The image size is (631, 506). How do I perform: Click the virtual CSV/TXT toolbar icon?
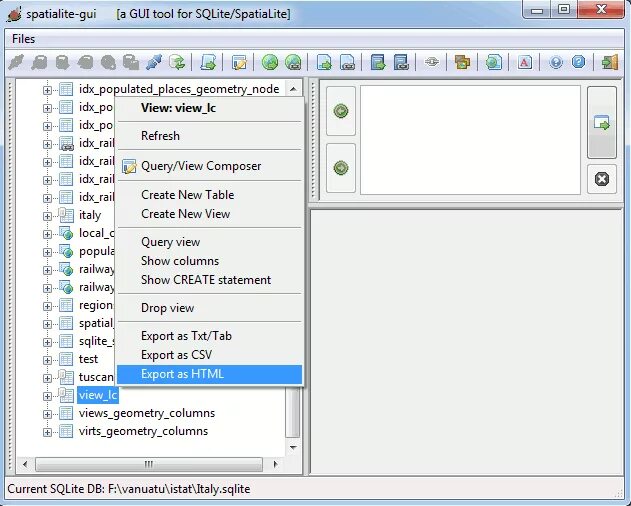pyautogui.click(x=347, y=62)
